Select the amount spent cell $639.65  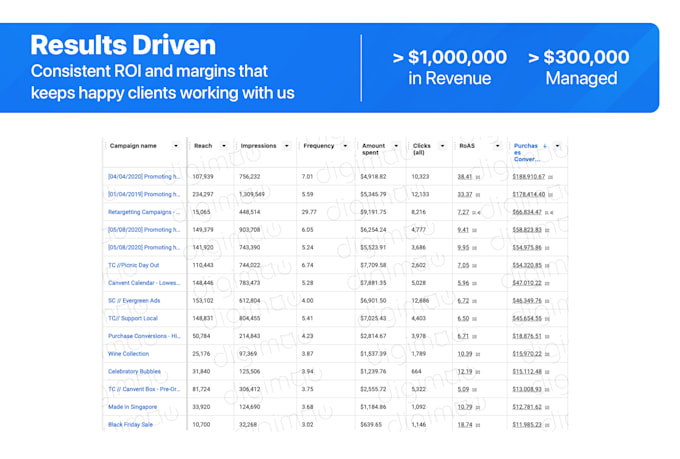click(x=371, y=425)
